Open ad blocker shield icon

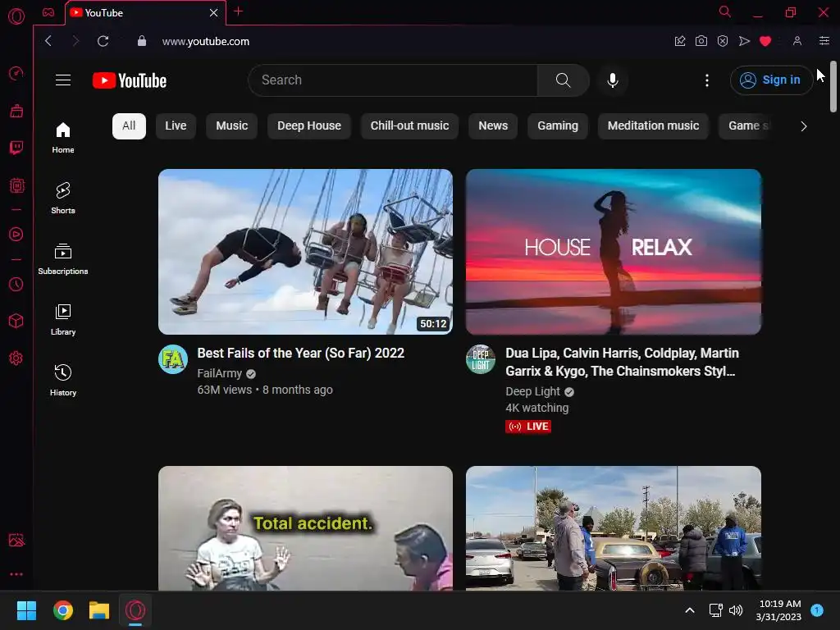(x=722, y=41)
